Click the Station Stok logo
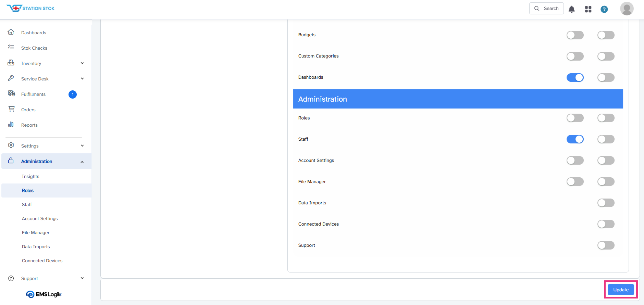The width and height of the screenshot is (644, 305). (x=30, y=8)
